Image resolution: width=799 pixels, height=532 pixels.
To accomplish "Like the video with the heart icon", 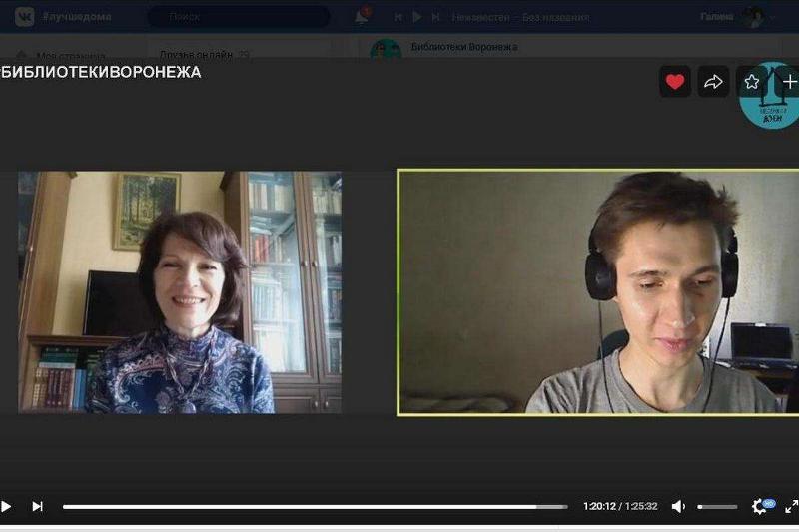I will 675,82.
